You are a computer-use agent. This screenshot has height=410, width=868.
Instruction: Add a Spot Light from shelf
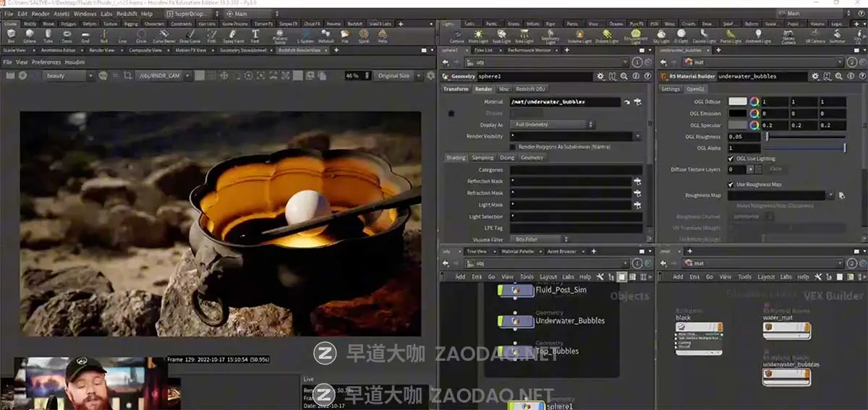[501, 36]
